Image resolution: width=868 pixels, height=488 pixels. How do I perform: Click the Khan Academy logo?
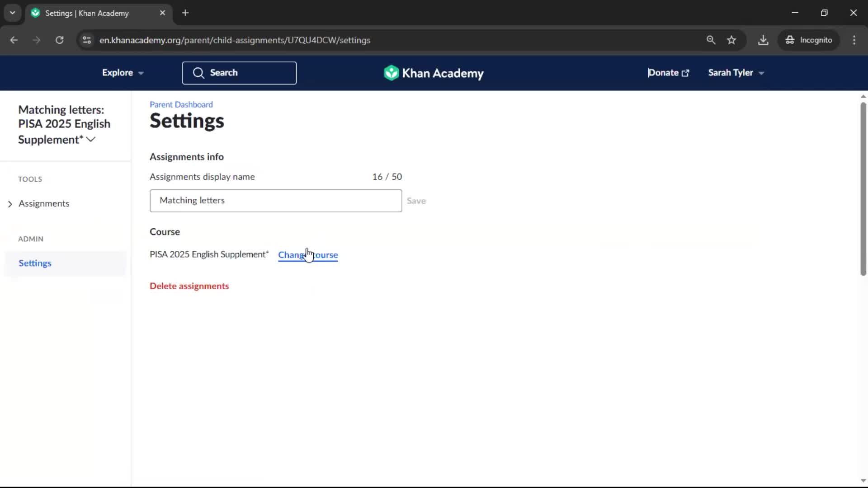tap(434, 73)
